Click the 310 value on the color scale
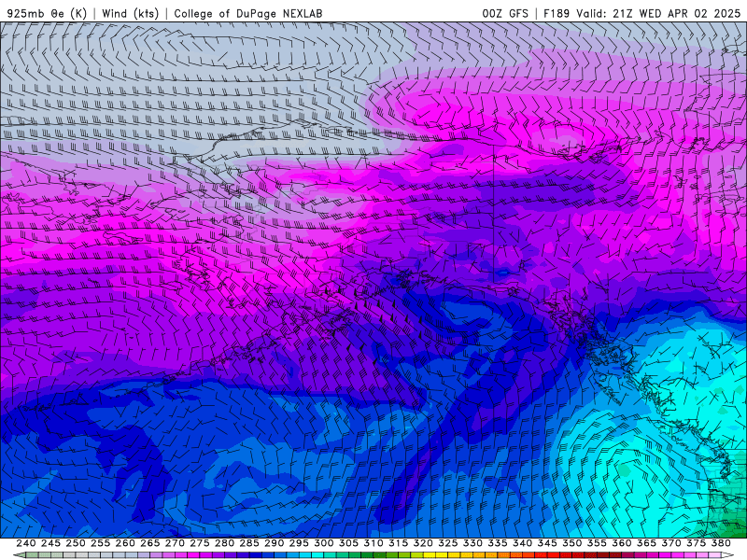This screenshot has width=747, height=560. point(373,543)
